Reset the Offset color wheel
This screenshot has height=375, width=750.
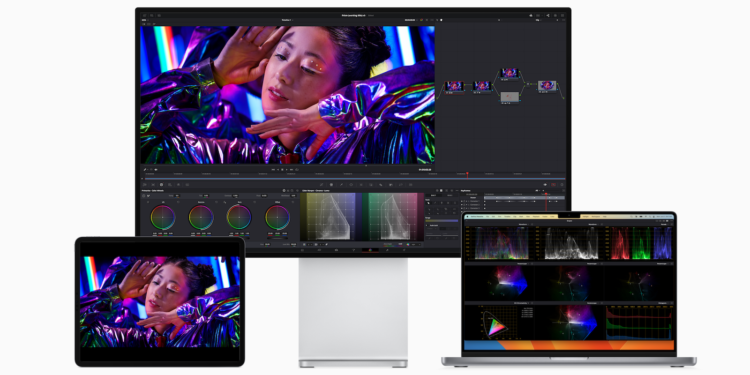pos(293,202)
